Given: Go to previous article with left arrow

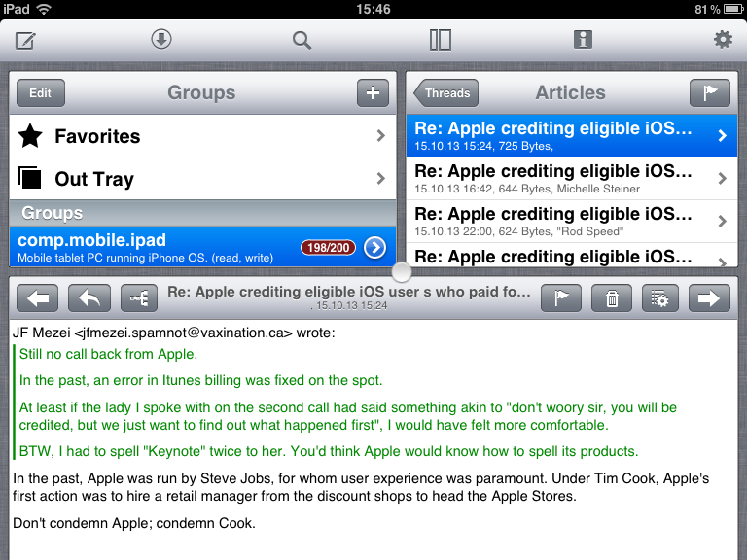Looking at the screenshot, I should coord(38,298).
